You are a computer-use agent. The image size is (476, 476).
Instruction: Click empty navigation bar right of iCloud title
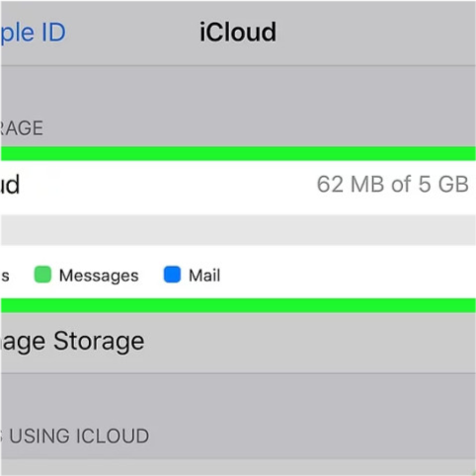[375, 33]
